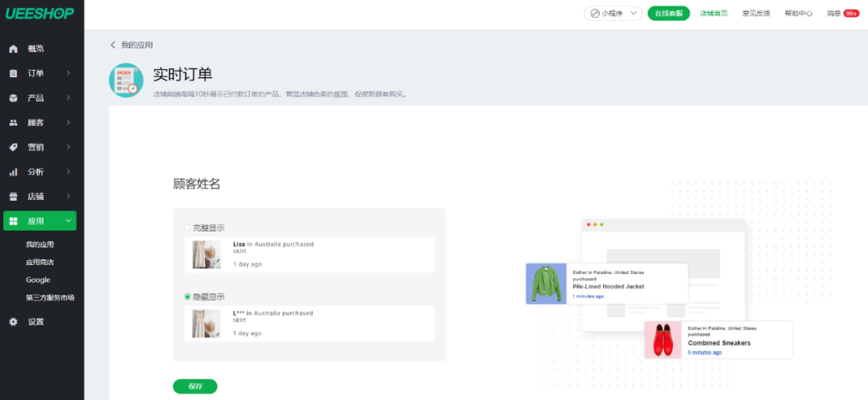The image size is (868, 400).
Task: Click the Combined Sneakers title
Action: [x=719, y=343]
